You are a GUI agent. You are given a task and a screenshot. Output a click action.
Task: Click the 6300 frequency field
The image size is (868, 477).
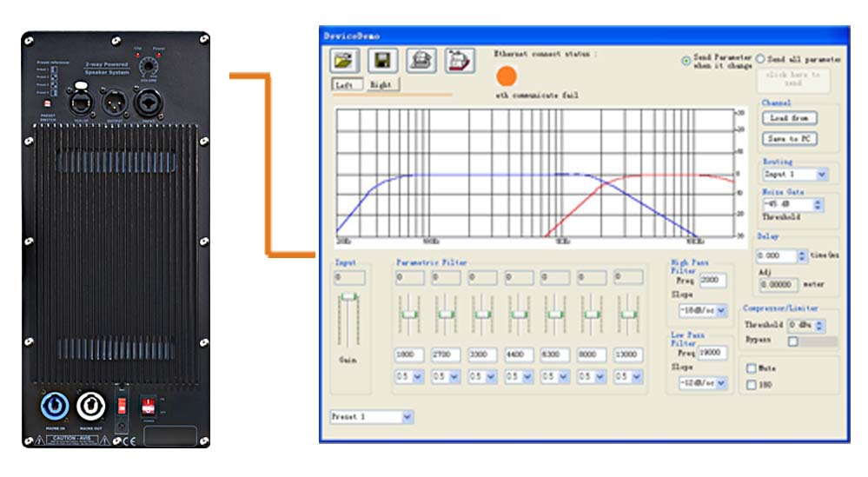coord(555,354)
